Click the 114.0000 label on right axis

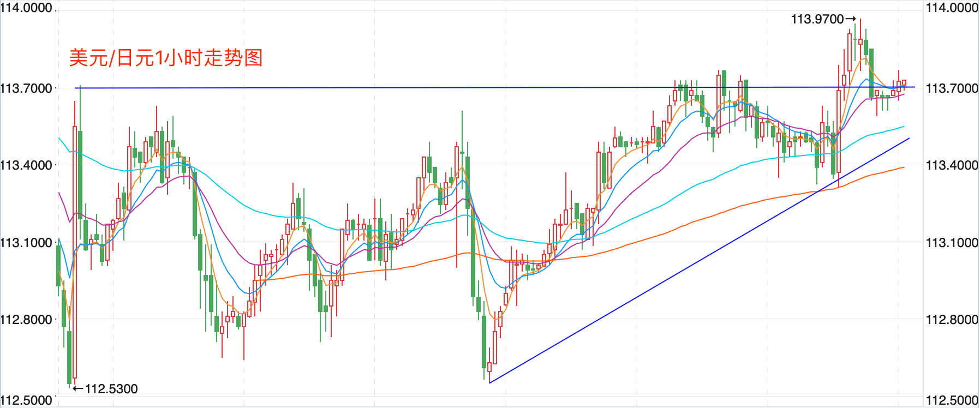point(952,8)
